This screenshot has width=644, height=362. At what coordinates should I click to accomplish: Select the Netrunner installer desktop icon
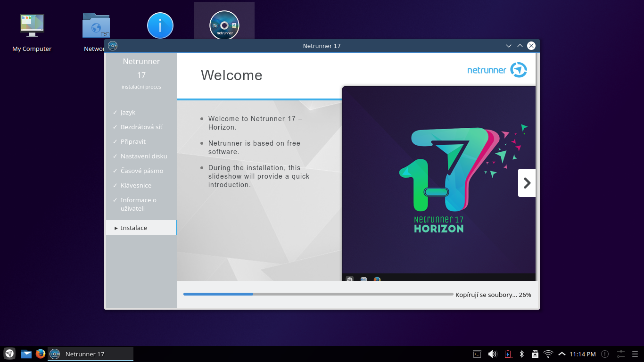pyautogui.click(x=224, y=25)
